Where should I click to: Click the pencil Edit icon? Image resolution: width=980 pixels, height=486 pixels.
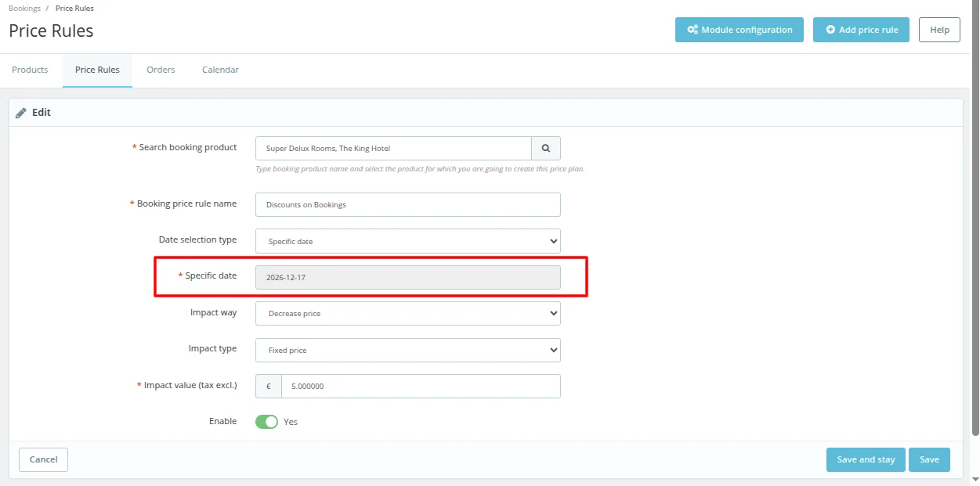click(x=21, y=113)
